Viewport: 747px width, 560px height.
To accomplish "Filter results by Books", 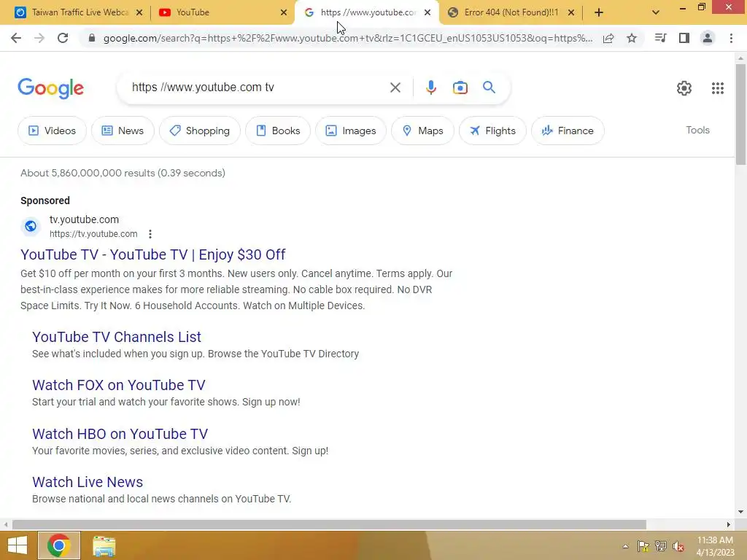I will coord(278,131).
